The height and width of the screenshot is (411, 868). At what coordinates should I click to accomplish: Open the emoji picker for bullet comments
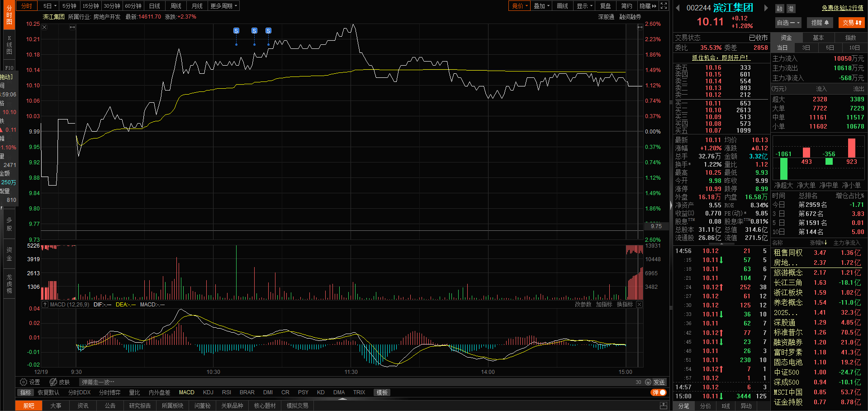coord(648,382)
